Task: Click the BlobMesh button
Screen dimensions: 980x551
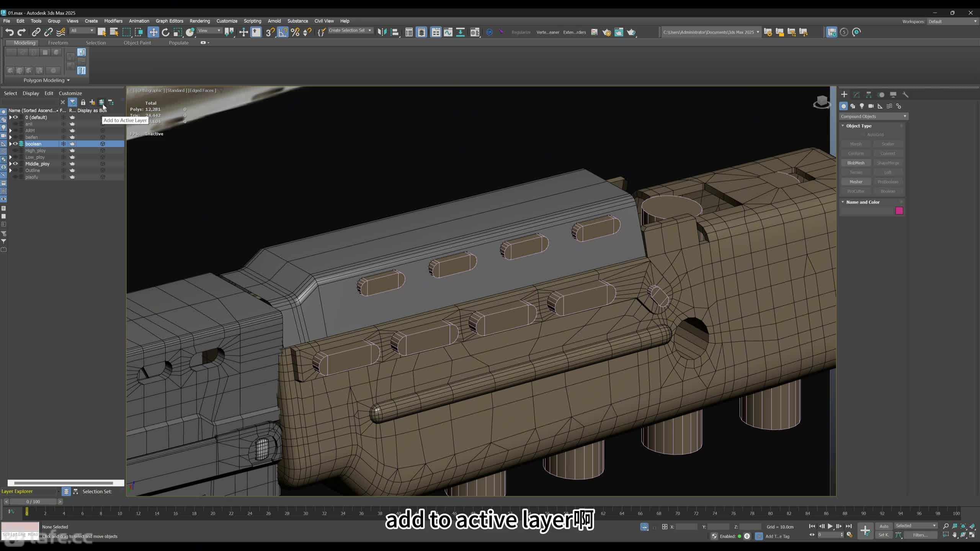Action: point(856,163)
